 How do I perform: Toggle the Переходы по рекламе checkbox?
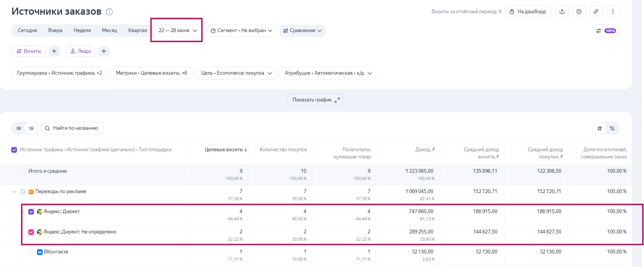(23, 192)
